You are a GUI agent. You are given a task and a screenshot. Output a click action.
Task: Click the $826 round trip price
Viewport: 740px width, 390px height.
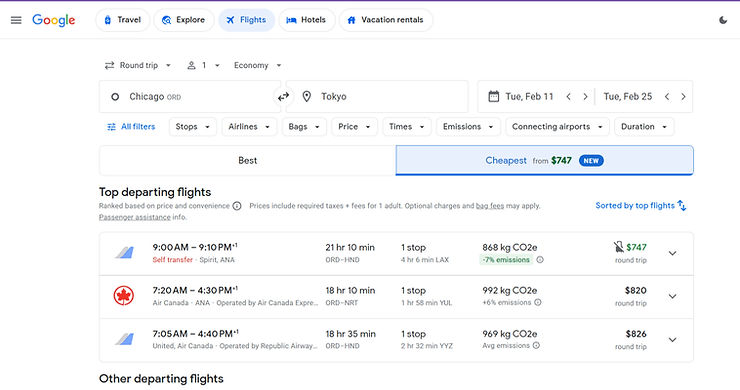[x=636, y=334]
